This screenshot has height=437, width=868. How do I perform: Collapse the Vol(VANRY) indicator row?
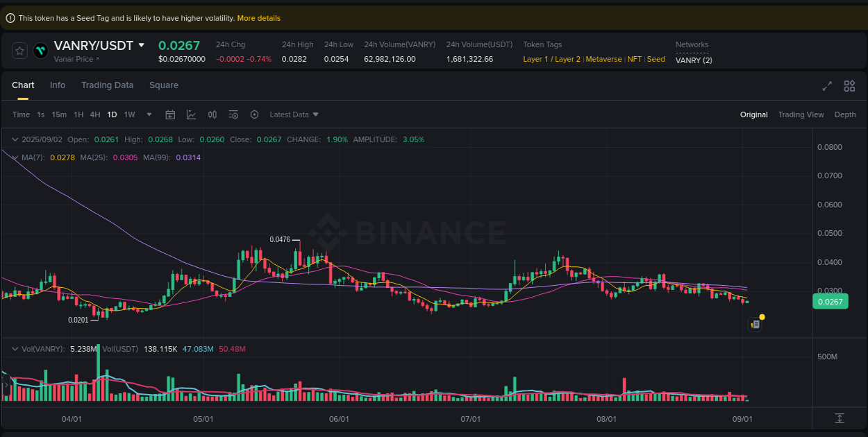tap(14, 349)
